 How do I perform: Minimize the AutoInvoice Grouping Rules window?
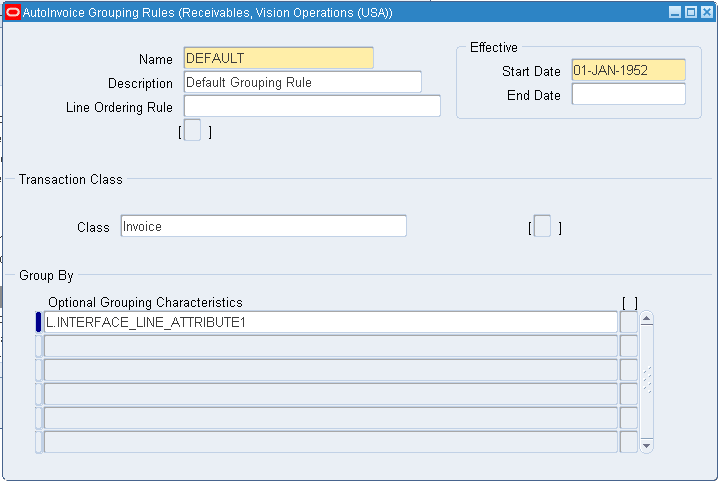tap(675, 12)
